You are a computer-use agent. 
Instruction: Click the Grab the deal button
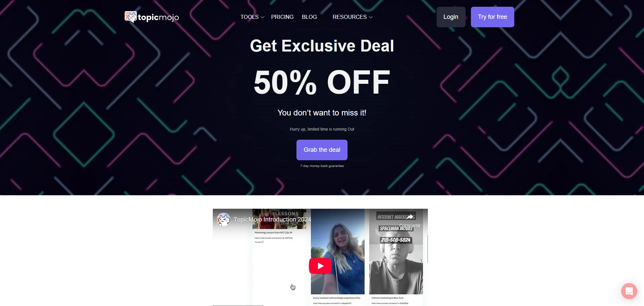click(322, 150)
